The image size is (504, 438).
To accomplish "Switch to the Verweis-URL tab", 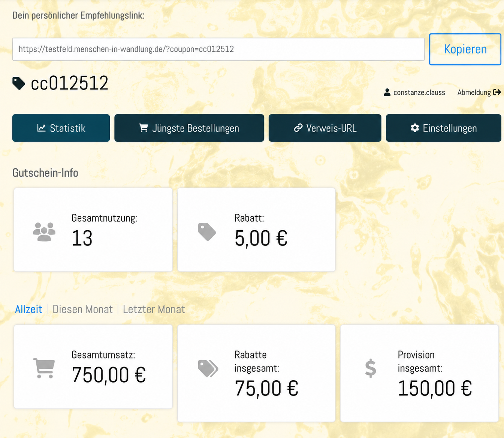I will (325, 128).
